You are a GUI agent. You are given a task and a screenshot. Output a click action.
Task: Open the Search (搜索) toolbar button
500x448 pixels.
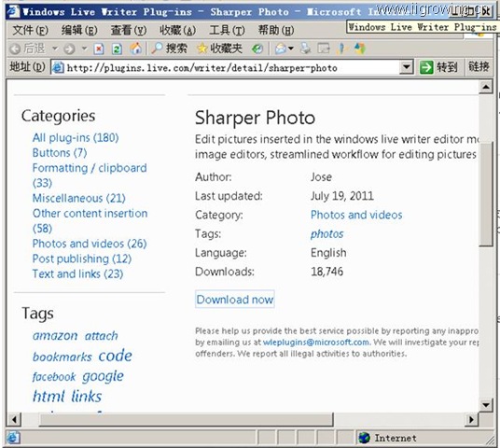tap(169, 49)
